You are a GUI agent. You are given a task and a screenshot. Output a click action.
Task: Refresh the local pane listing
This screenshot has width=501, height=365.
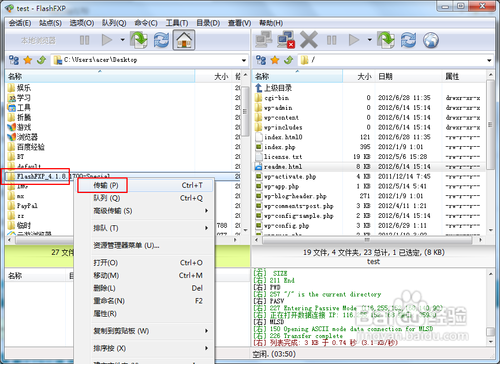(x=161, y=40)
